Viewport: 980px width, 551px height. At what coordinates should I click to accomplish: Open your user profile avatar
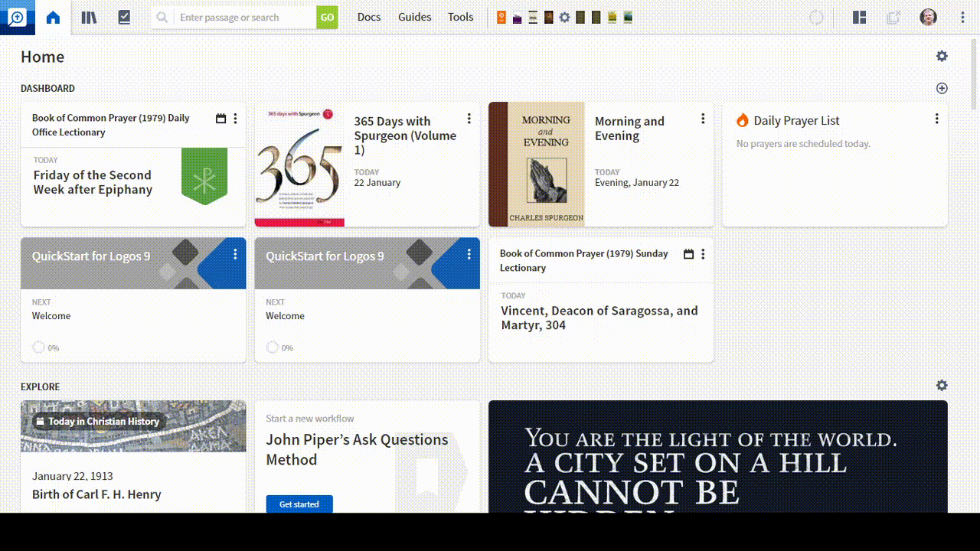pos(928,17)
